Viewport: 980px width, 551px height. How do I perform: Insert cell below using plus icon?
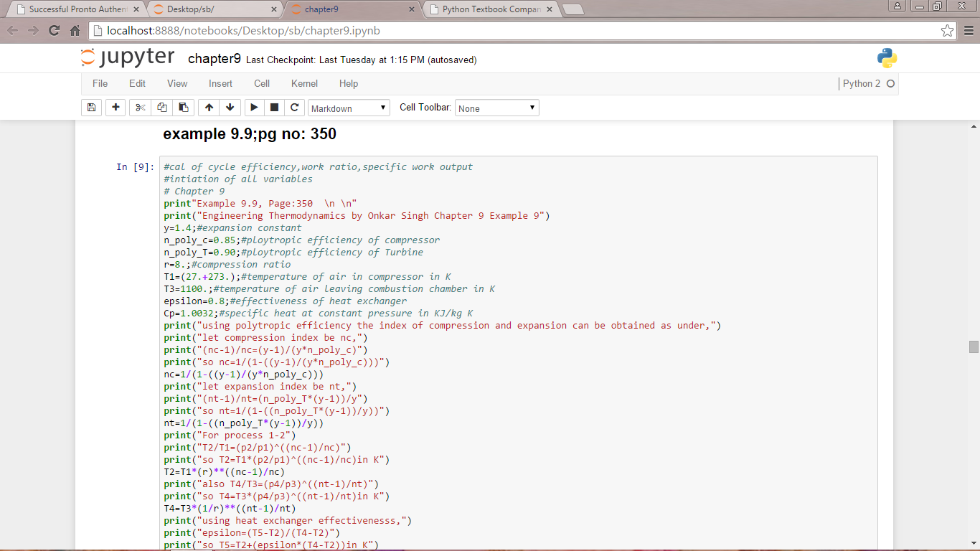point(116,108)
